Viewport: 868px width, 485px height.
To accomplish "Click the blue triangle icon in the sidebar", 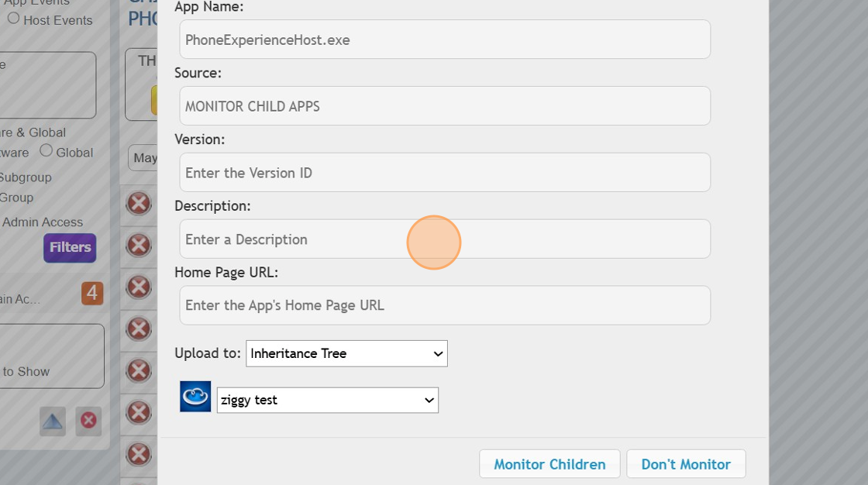I will point(52,421).
